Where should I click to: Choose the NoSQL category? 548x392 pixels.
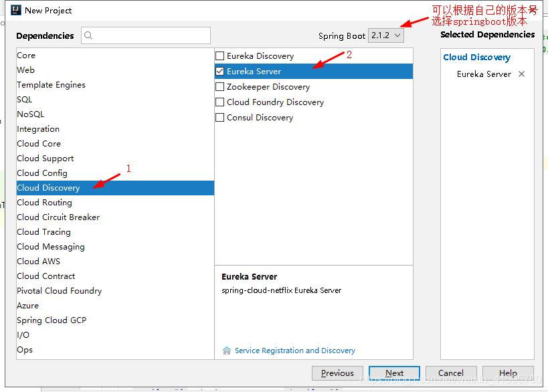pos(115,114)
